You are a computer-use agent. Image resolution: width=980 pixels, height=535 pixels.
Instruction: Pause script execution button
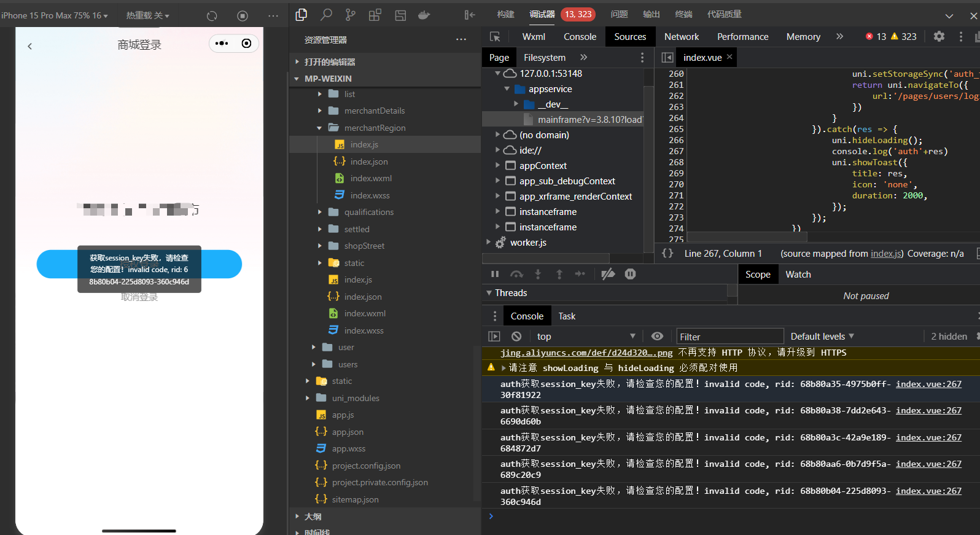point(495,274)
